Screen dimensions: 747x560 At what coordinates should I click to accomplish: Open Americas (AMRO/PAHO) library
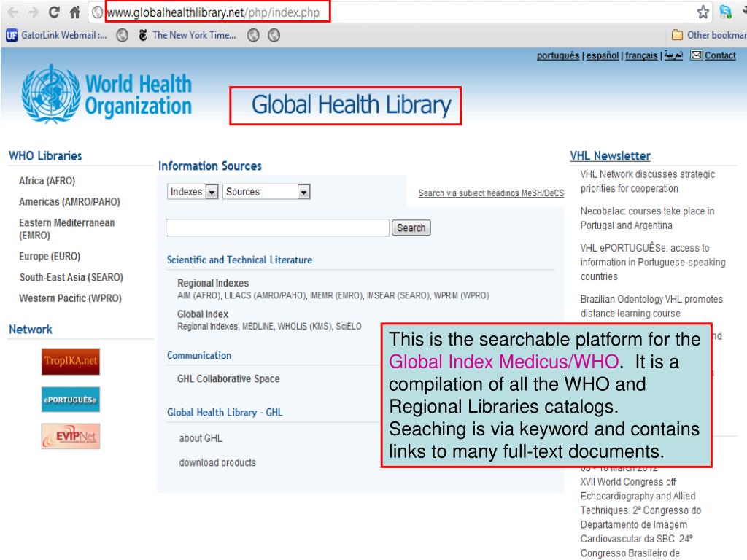click(69, 202)
